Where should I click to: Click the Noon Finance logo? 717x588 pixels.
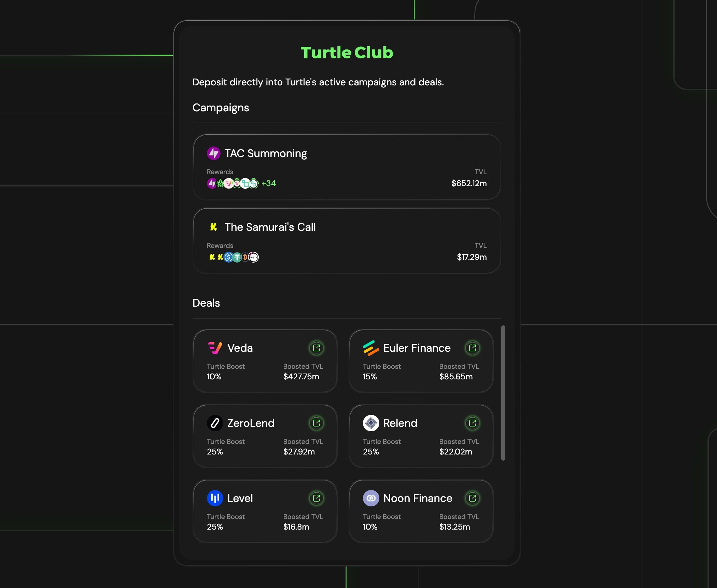point(371,498)
